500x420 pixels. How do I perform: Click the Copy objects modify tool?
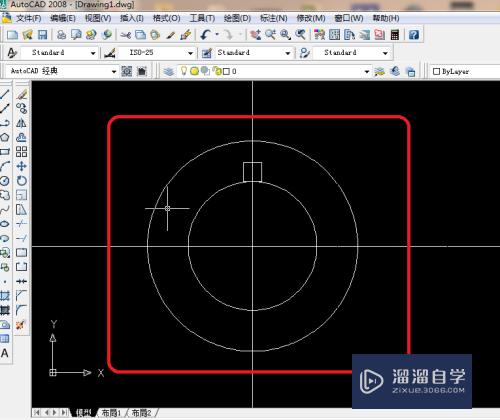pos(22,109)
